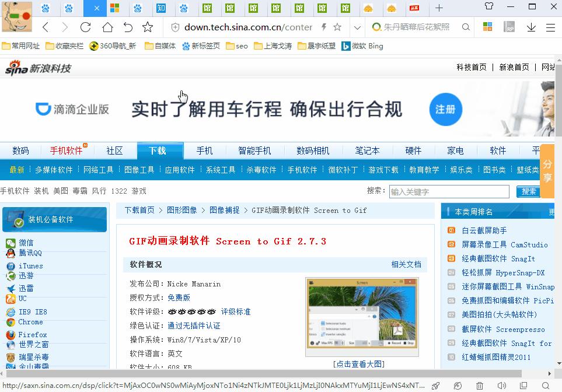Screen dimensions: 562x392
Task: Open the browser hamburger menu
Action: 550,27
